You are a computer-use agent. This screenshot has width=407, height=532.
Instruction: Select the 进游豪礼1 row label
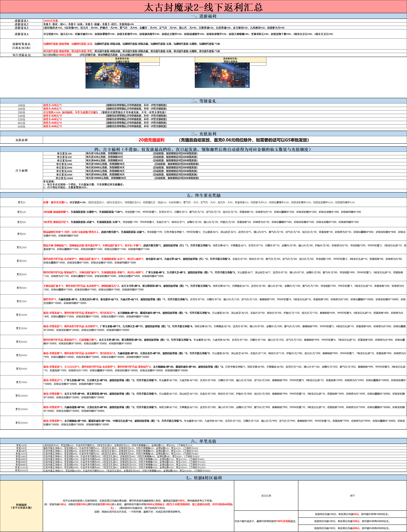point(21,21)
